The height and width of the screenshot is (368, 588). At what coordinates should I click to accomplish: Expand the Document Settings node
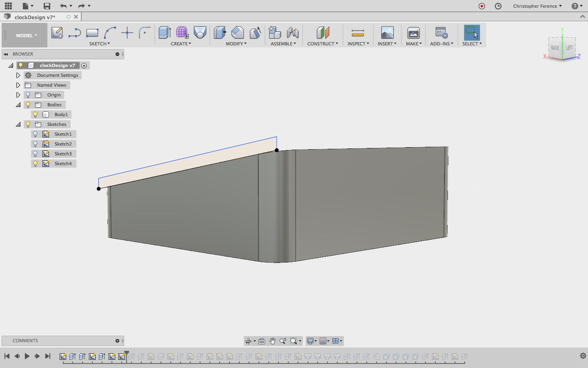pos(18,75)
